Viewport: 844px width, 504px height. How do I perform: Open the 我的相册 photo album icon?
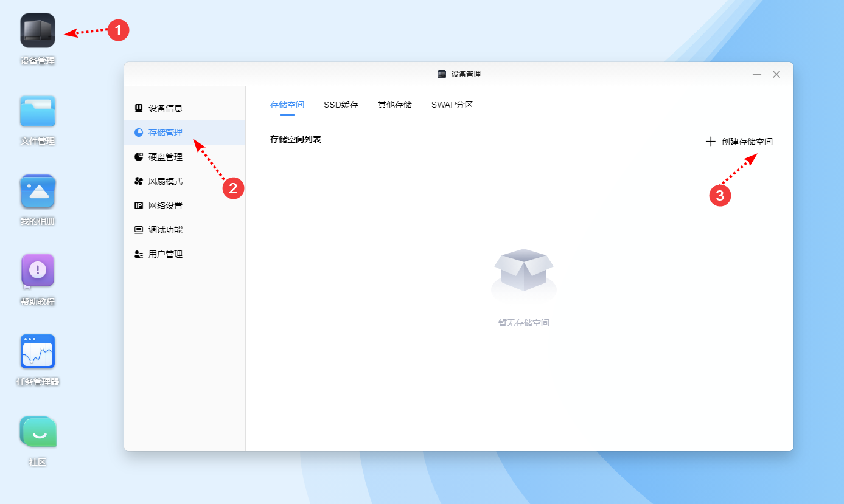(38, 192)
